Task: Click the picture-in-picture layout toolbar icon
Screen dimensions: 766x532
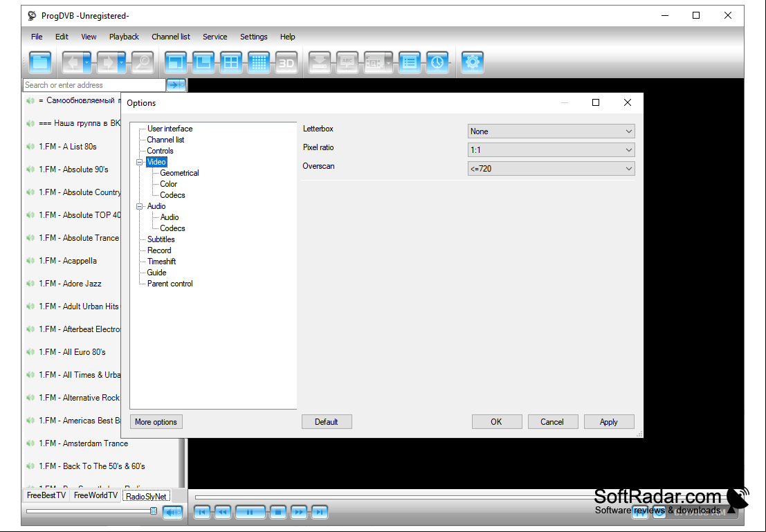Action: pyautogui.click(x=203, y=62)
